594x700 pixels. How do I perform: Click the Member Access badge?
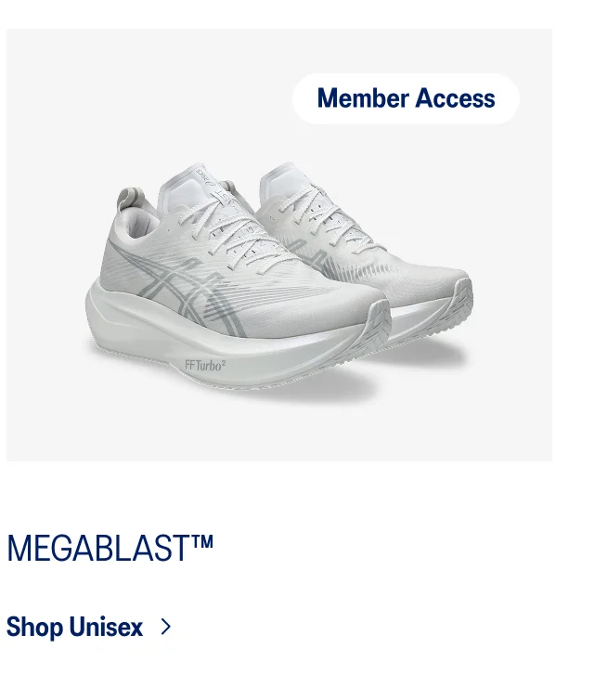[406, 98]
